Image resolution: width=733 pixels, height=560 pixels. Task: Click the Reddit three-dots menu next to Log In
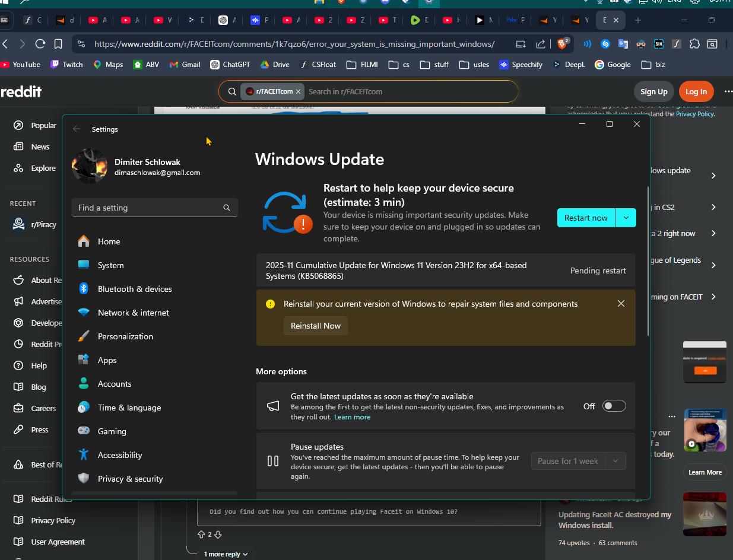click(x=728, y=91)
